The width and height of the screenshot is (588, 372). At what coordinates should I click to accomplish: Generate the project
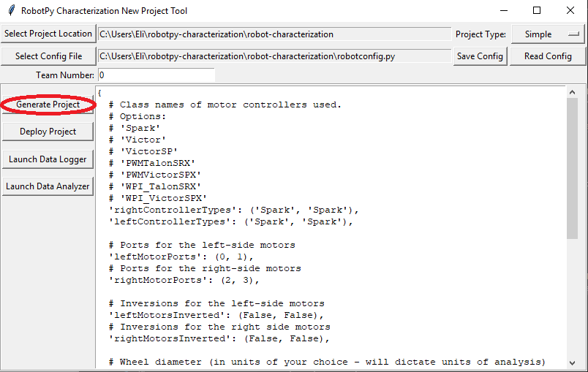pos(48,105)
